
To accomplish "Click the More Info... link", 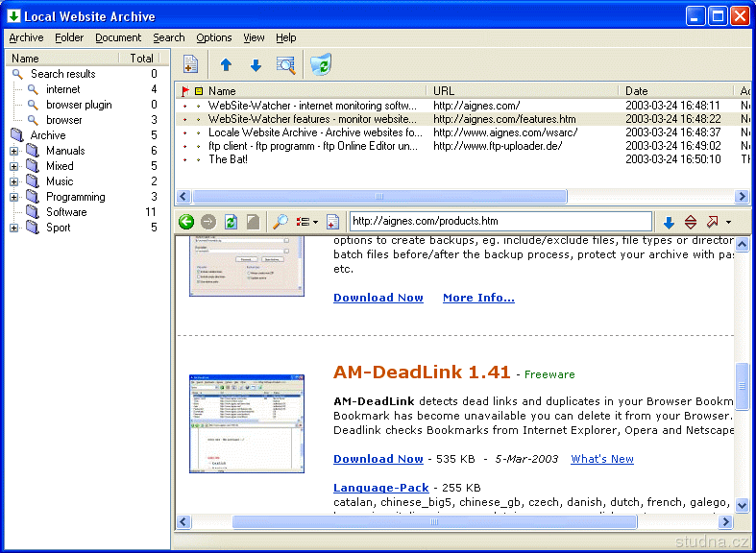I will (x=477, y=298).
